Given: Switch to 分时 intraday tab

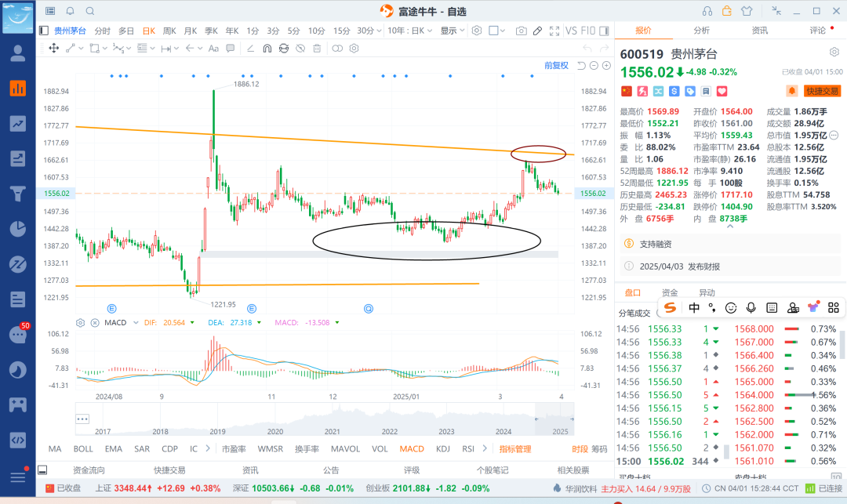Looking at the screenshot, I should point(102,31).
